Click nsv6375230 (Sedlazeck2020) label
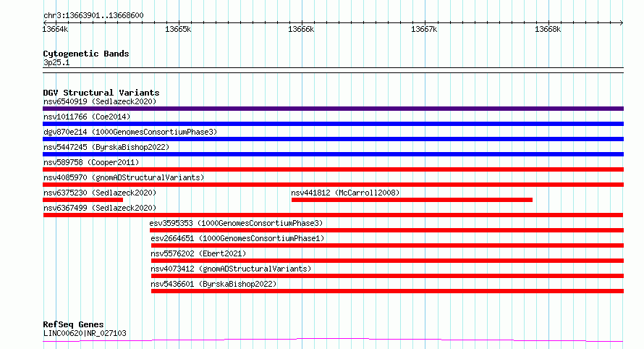644x349 pixels. tap(100, 193)
